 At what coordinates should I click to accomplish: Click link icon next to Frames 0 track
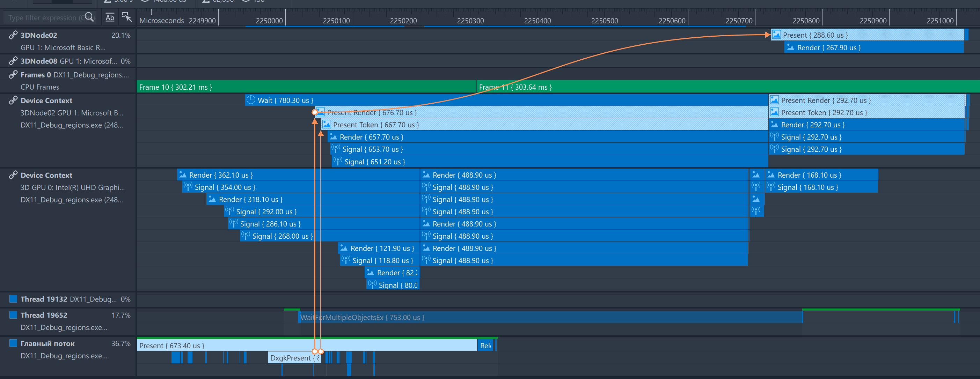tap(13, 74)
